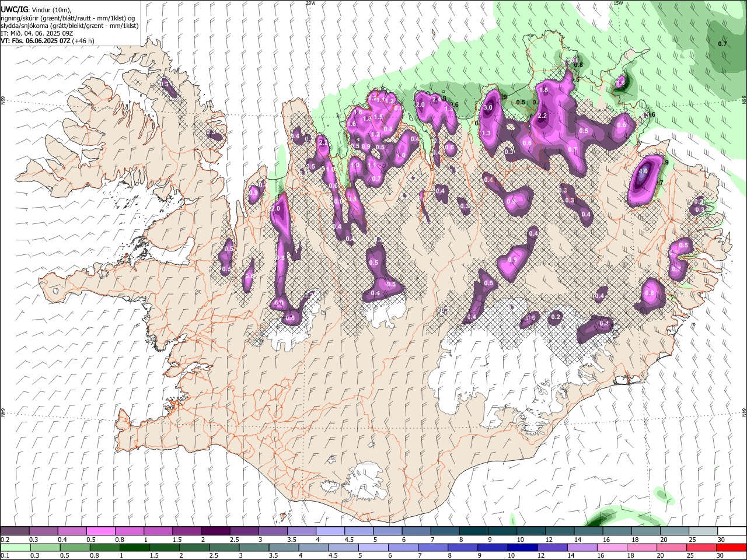The height and width of the screenshot is (560, 747).
Task: Click the '15W' longitude label
Action: click(x=619, y=3)
